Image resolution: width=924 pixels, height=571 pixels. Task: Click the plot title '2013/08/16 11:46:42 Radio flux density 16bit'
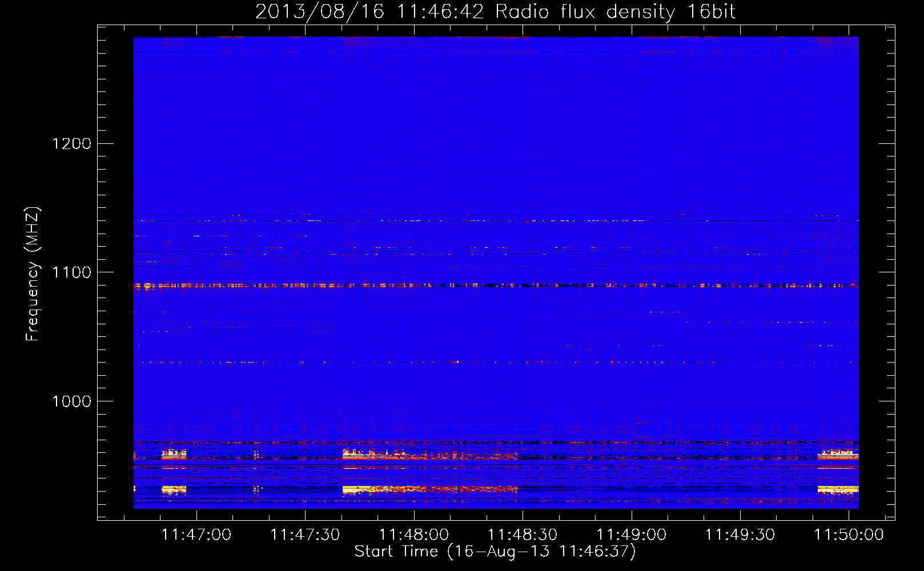click(x=495, y=11)
